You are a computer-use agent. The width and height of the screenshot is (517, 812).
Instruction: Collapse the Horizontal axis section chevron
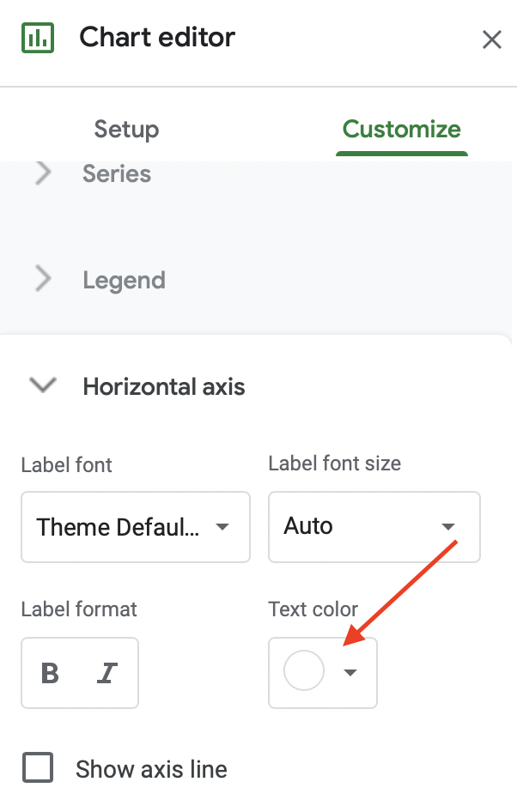[42, 386]
